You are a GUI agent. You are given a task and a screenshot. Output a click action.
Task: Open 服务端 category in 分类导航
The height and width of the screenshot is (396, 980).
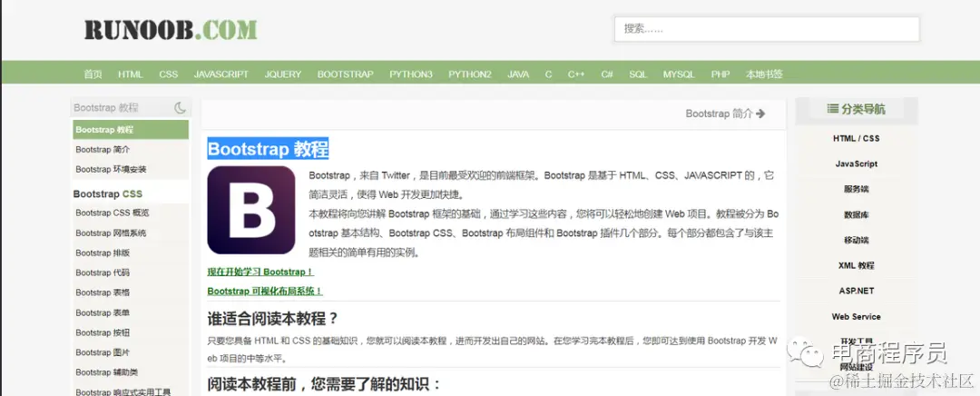857,189
